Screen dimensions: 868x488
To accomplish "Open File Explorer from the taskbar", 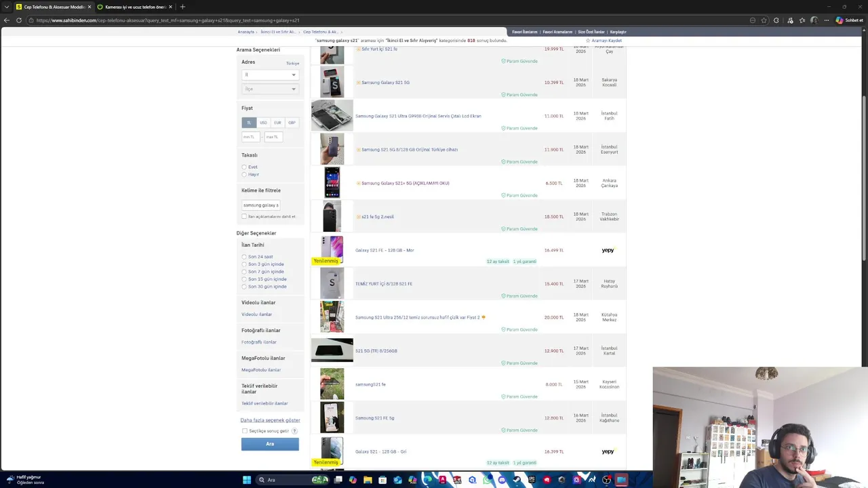I will pyautogui.click(x=368, y=480).
